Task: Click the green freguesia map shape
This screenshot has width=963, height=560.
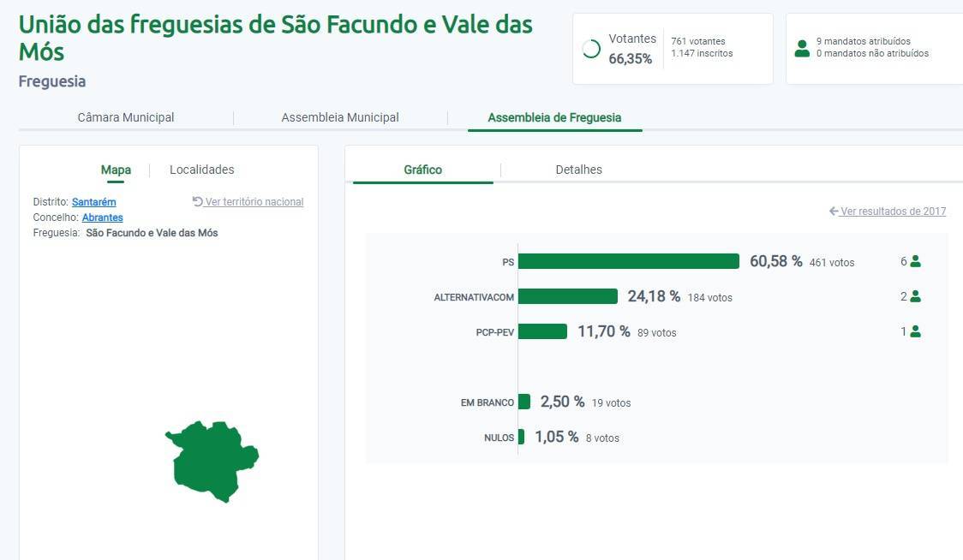Action: [x=212, y=460]
